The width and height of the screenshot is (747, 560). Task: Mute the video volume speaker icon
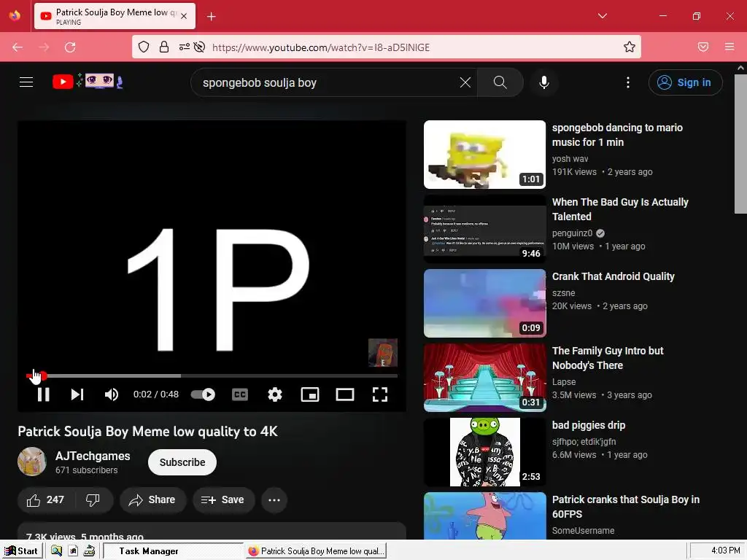[112, 394]
